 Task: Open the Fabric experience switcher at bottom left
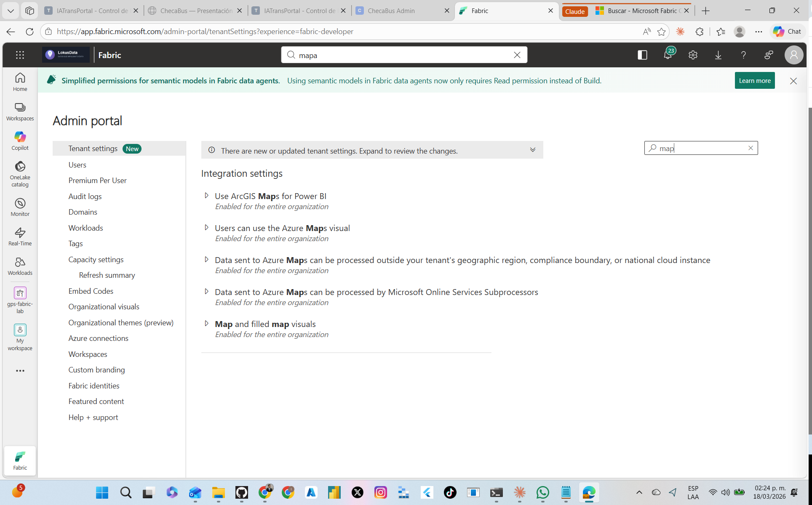[20, 461]
